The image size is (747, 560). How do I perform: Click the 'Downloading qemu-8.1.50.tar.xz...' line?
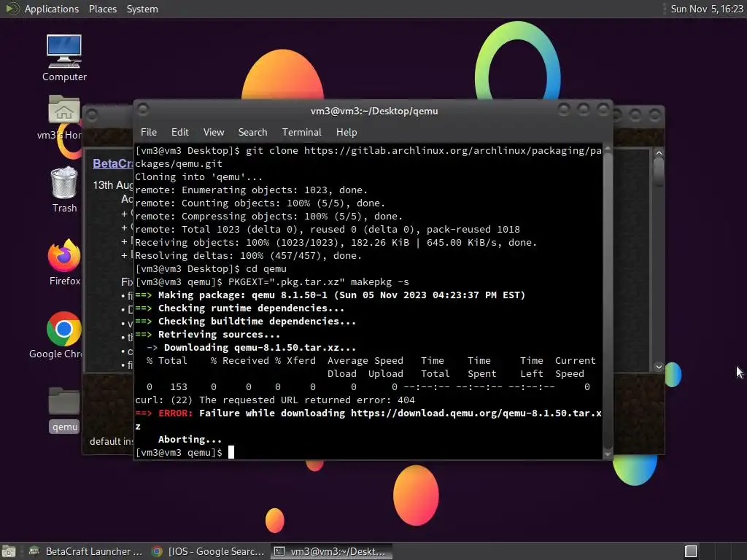coord(252,348)
